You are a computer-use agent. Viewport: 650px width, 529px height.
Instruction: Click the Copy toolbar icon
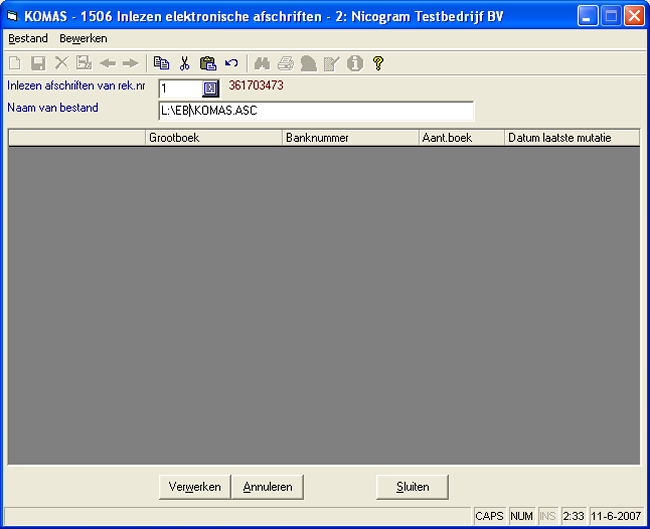(x=161, y=63)
